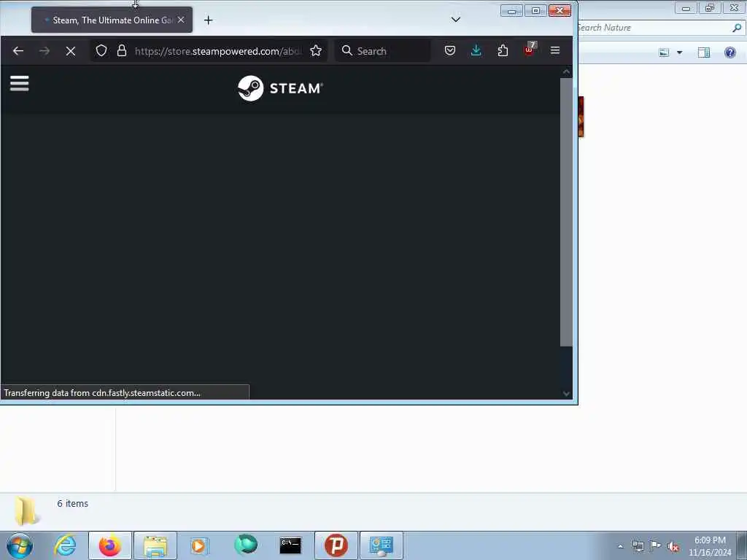Toggle Explorer preview pane button
This screenshot has height=560, width=747.
704,52
